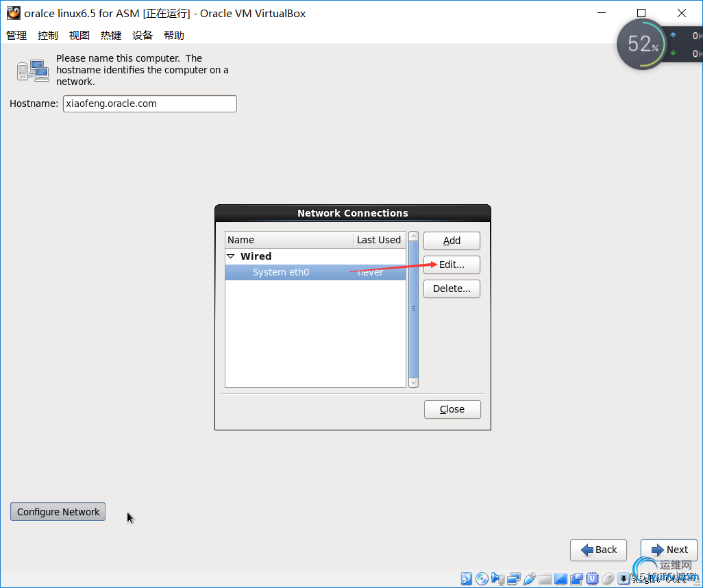Click Edit... for the selected connection
Screen dimensions: 703x588
coord(452,265)
